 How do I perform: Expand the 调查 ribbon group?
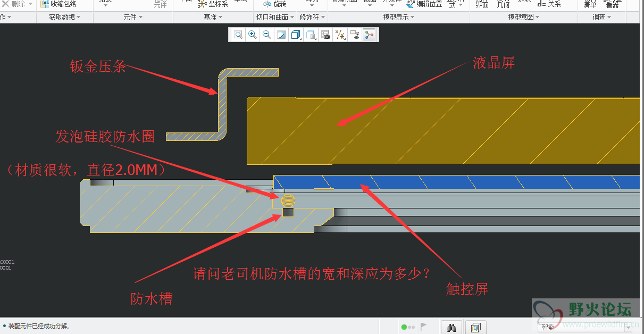click(601, 17)
